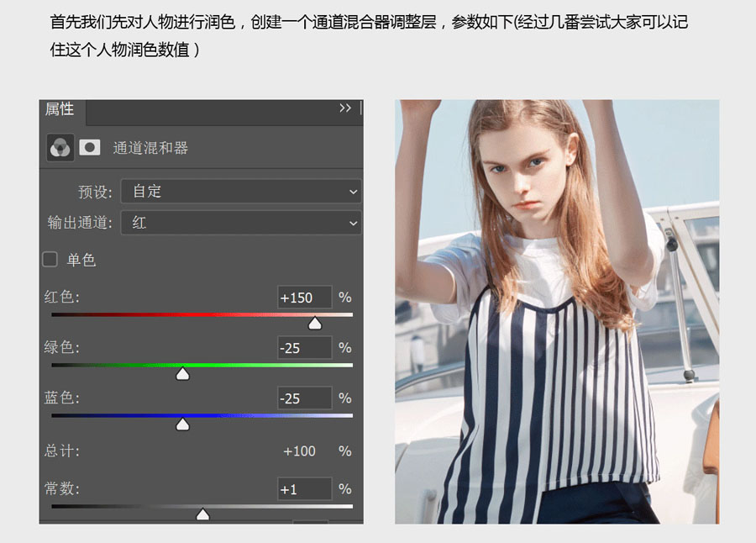Open the 输出通道 dropdown set to 红
The height and width of the screenshot is (543, 756).
pos(240,223)
